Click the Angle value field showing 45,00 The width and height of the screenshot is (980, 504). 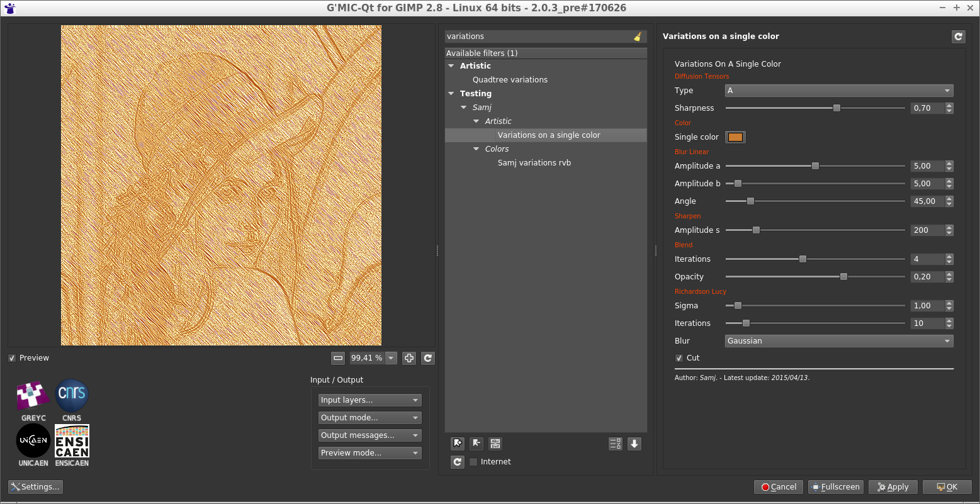[x=928, y=201]
